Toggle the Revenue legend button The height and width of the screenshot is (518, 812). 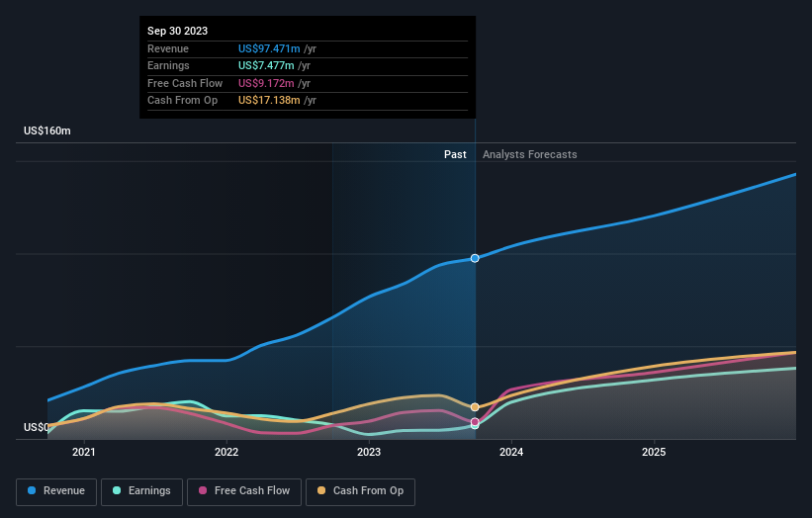click(56, 491)
